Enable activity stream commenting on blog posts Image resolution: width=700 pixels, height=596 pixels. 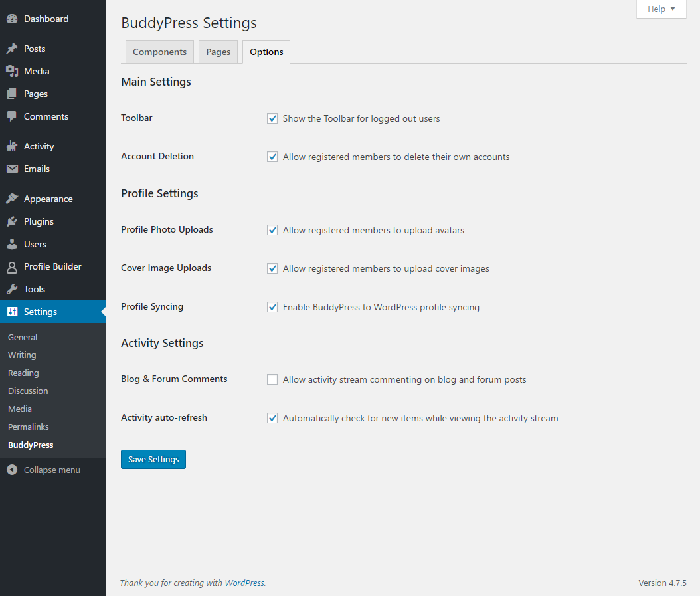(x=272, y=379)
